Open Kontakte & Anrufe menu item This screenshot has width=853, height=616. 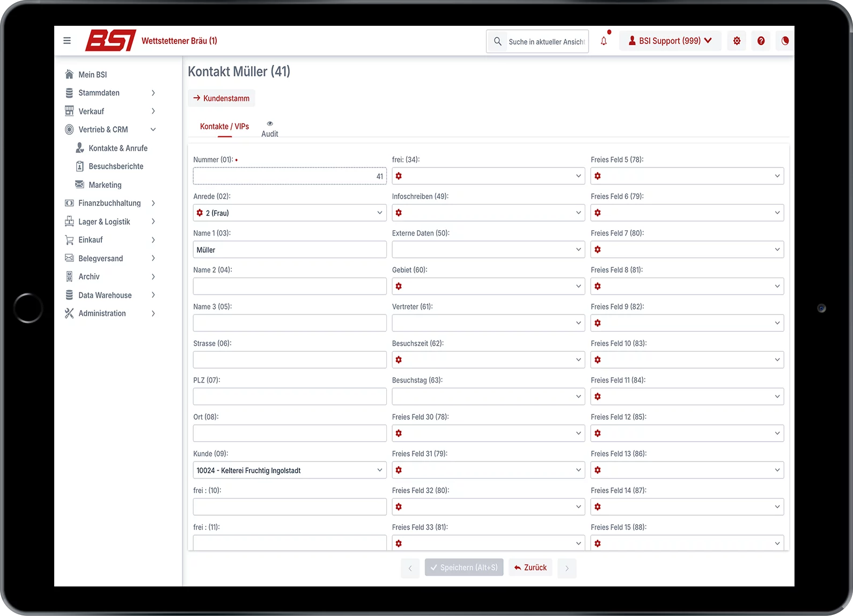[118, 148]
